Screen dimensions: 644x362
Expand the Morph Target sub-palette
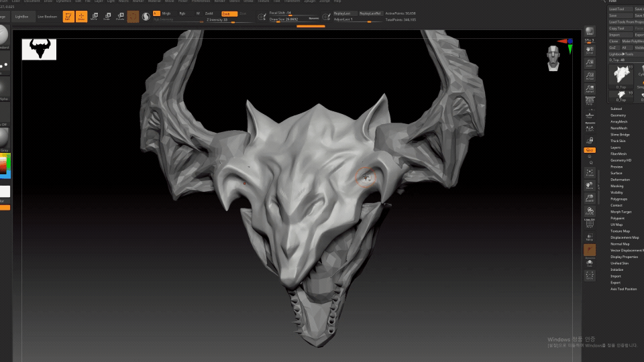(621, 212)
